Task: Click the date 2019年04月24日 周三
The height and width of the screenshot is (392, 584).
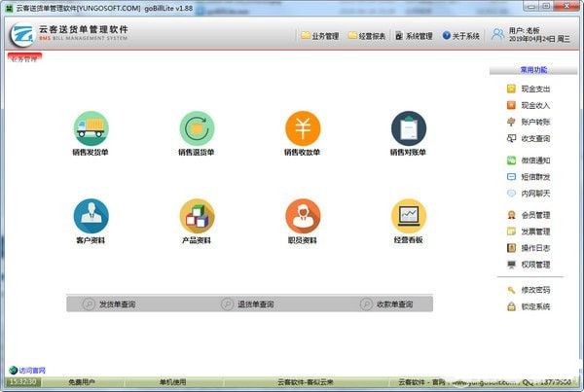Action: click(539, 39)
